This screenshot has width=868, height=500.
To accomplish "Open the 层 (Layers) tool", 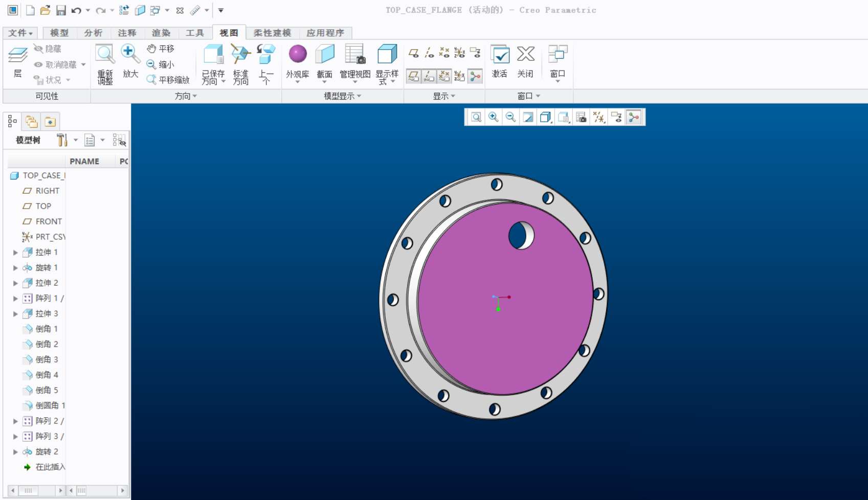I will (x=18, y=61).
